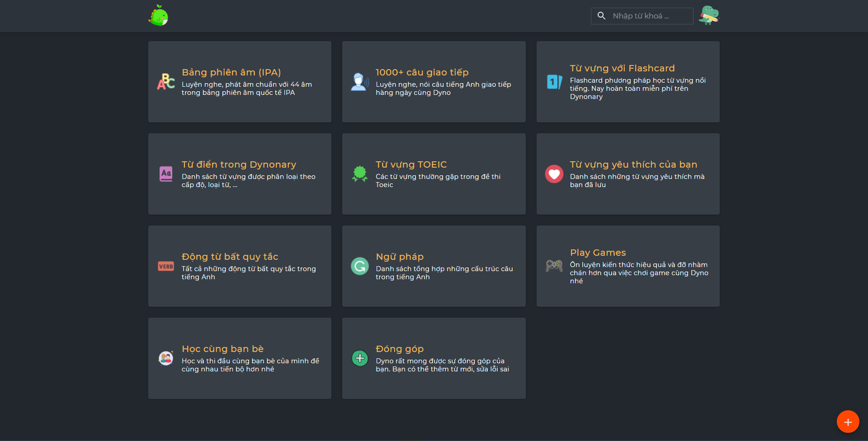868x441 pixels.
Task: Click the red heart favorites icon
Action: (x=554, y=174)
